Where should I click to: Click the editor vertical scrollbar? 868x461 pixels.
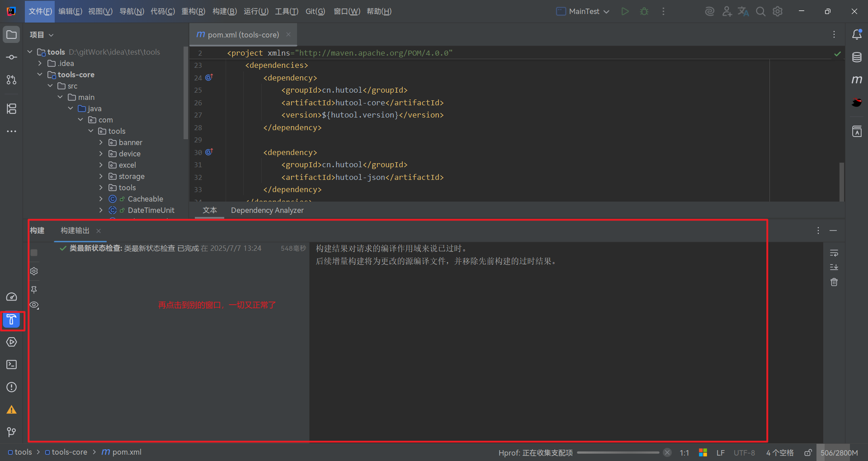[842, 181]
